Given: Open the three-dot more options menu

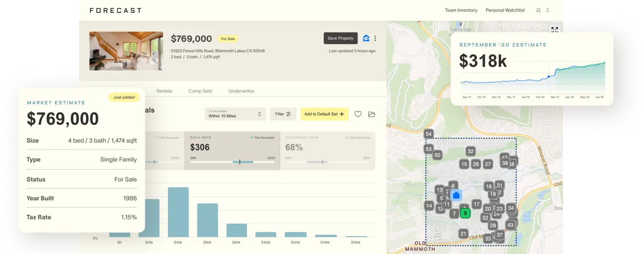Looking at the screenshot, I should pos(375,38).
